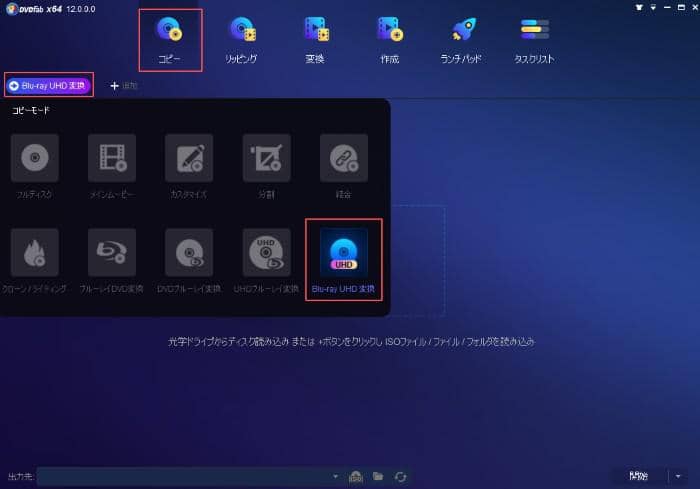Viewport: 700px width, 489px height.
Task: Expand the arrow beside the 開始 button
Action: [x=678, y=476]
